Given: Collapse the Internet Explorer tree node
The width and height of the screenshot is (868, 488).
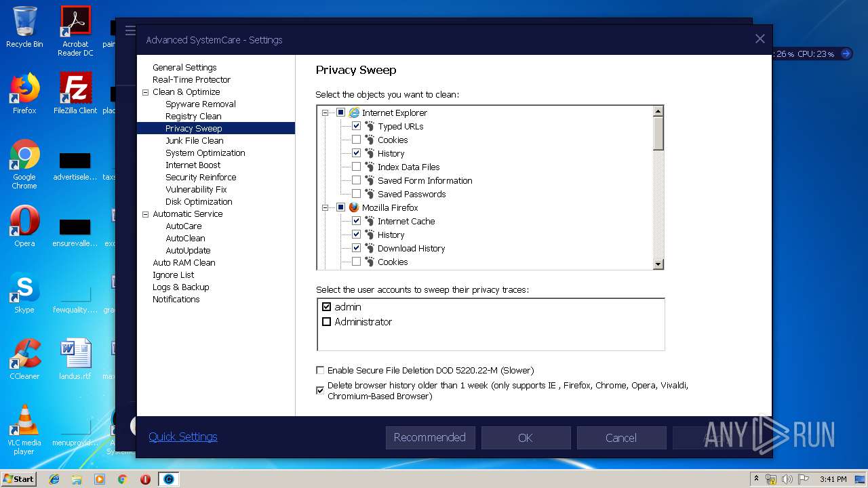Looking at the screenshot, I should [x=325, y=113].
